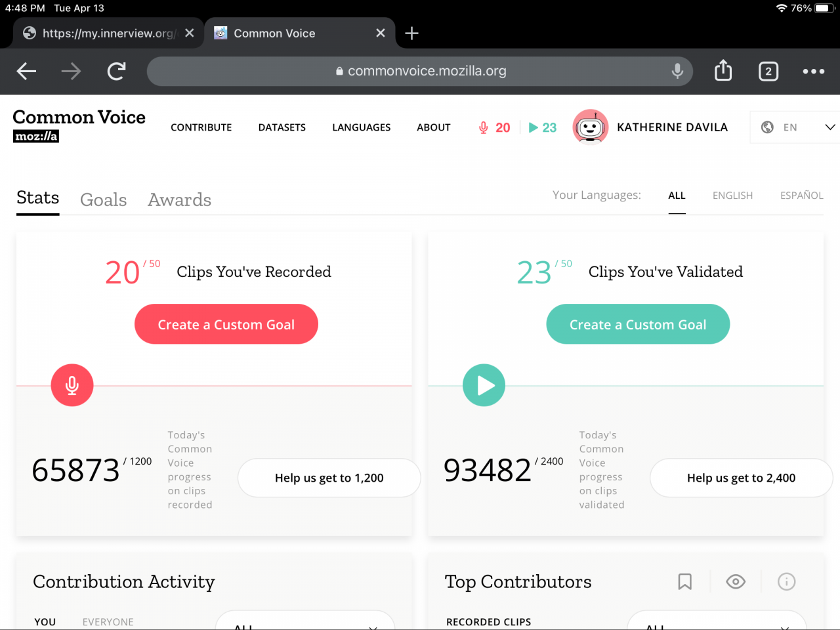Tap the address bar microphone icon
This screenshot has width=840, height=630.
[x=677, y=71]
